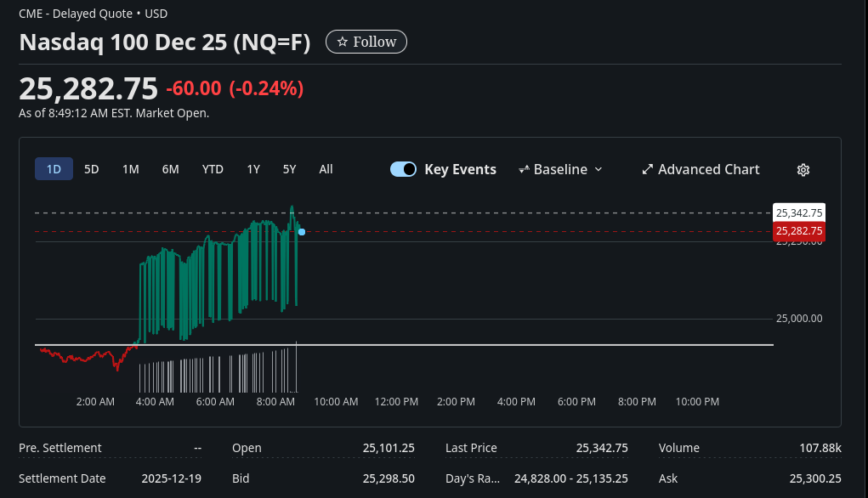Click the (-0.24%) percent change
Image resolution: width=868 pixels, height=498 pixels.
pyautogui.click(x=266, y=88)
